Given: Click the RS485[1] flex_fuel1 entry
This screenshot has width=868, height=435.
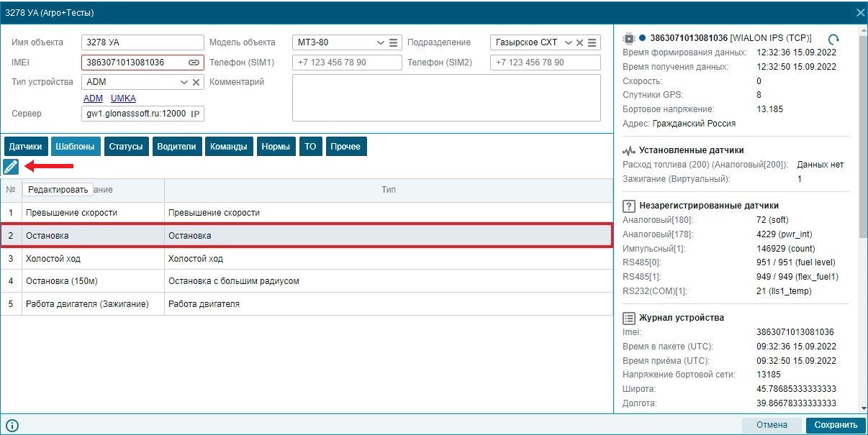Looking at the screenshot, I should 731,277.
